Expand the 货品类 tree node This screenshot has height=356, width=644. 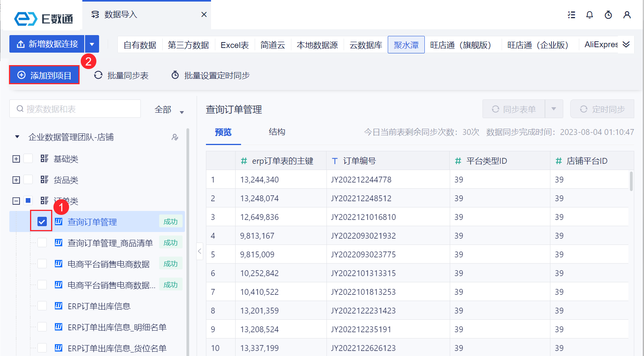click(16, 180)
